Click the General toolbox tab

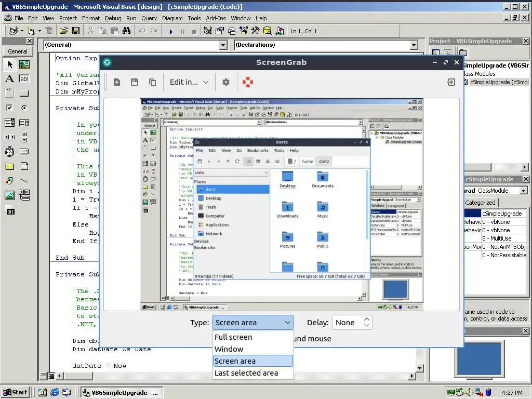click(x=18, y=51)
